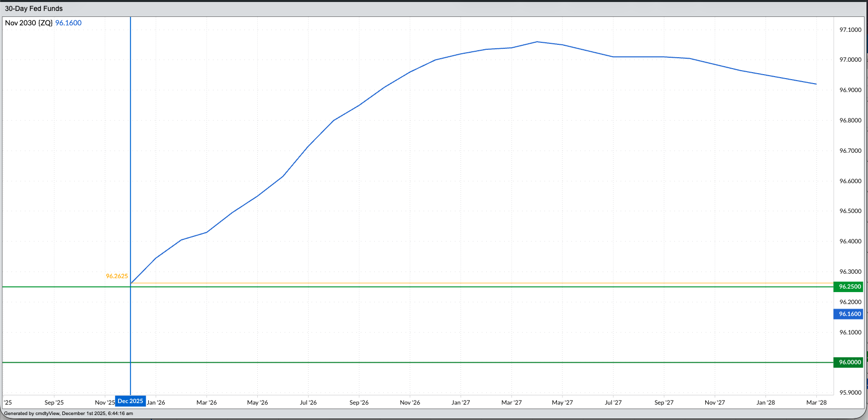Click the May '26 label on time axis
Viewport: 868px width, 420px height.
[x=257, y=403]
